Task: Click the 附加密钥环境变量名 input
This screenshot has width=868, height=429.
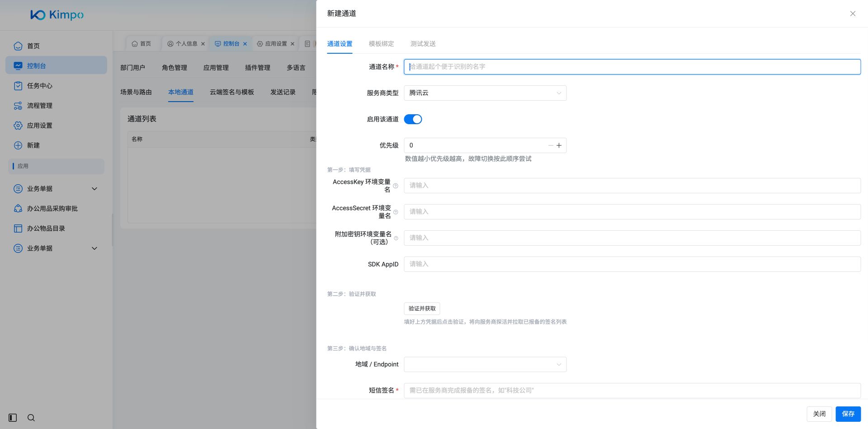Action: 632,238
